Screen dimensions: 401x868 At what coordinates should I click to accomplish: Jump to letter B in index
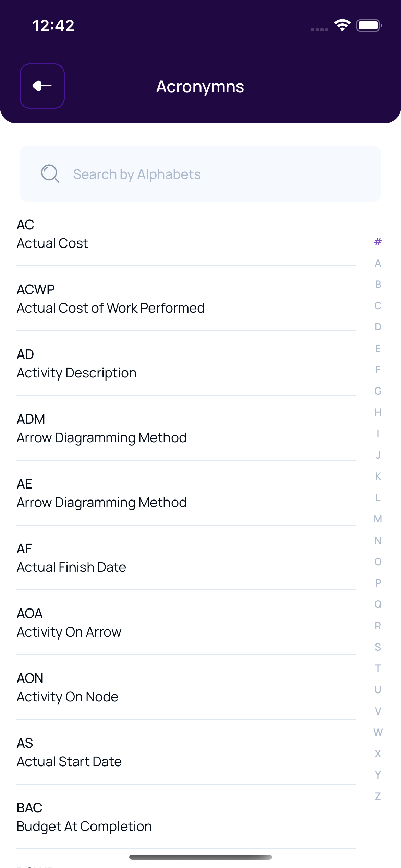click(x=378, y=285)
